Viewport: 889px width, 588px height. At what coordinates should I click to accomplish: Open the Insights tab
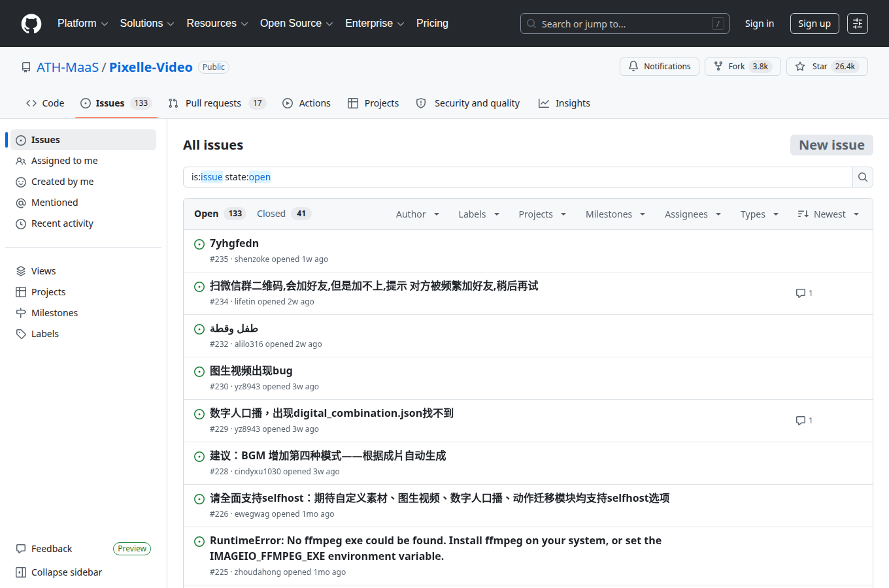tap(564, 103)
